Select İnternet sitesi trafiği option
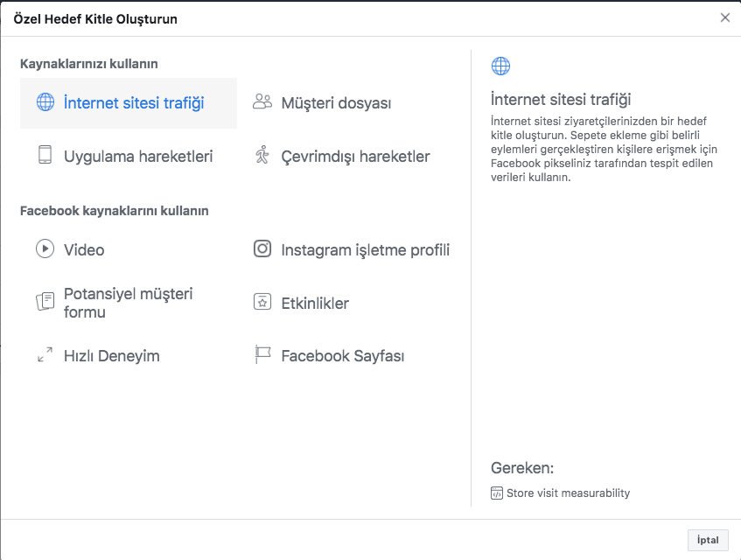The image size is (741, 560). point(129,103)
